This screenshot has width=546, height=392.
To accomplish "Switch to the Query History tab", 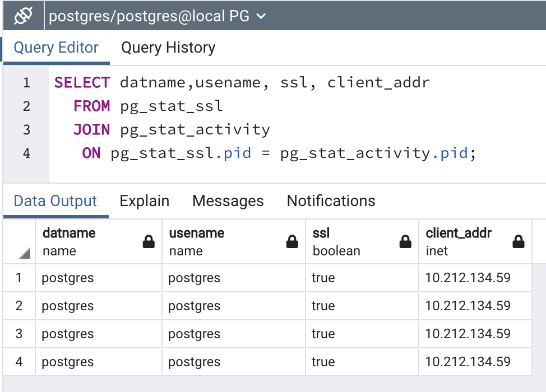I will 168,48.
